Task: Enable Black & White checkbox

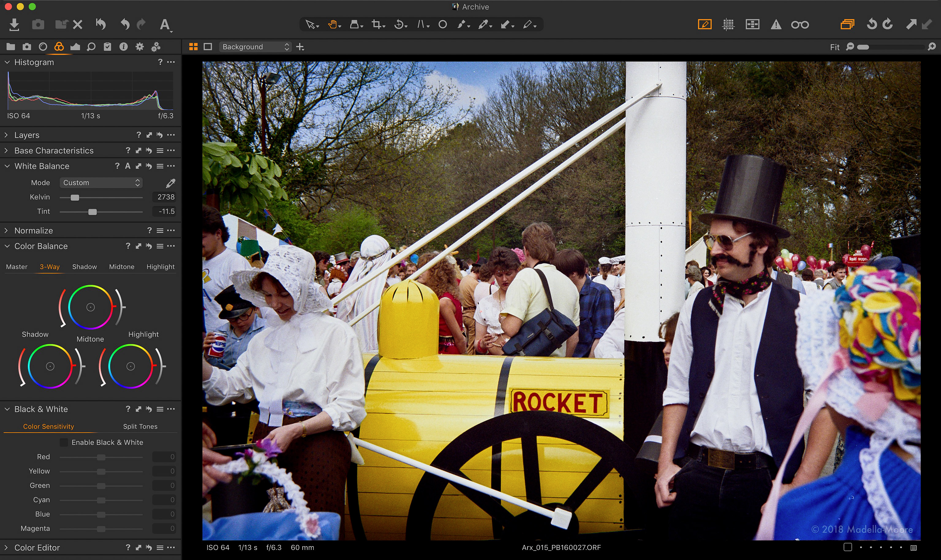Action: [64, 442]
